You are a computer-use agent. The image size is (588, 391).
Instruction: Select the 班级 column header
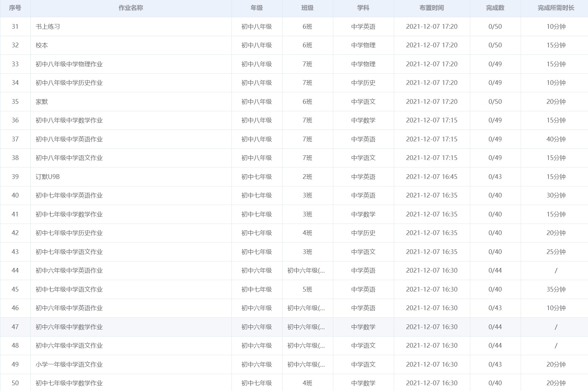point(307,8)
